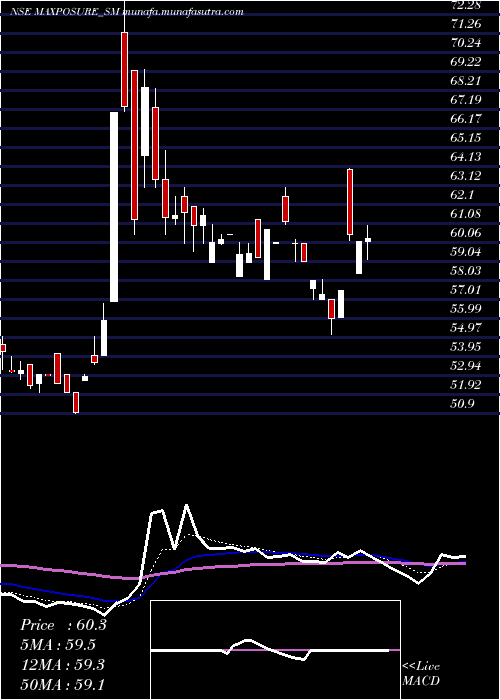Click the 60.06 price axis label

pos(466,233)
